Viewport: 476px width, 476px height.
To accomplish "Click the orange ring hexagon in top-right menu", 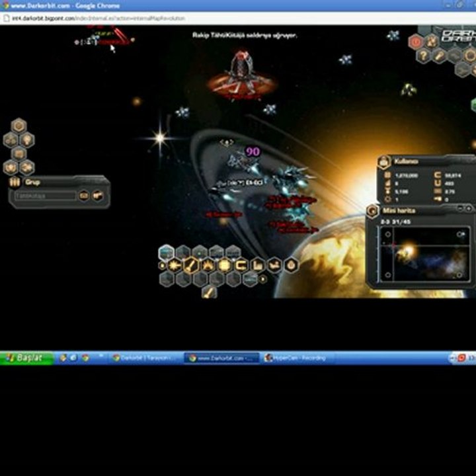I will tap(470, 56).
